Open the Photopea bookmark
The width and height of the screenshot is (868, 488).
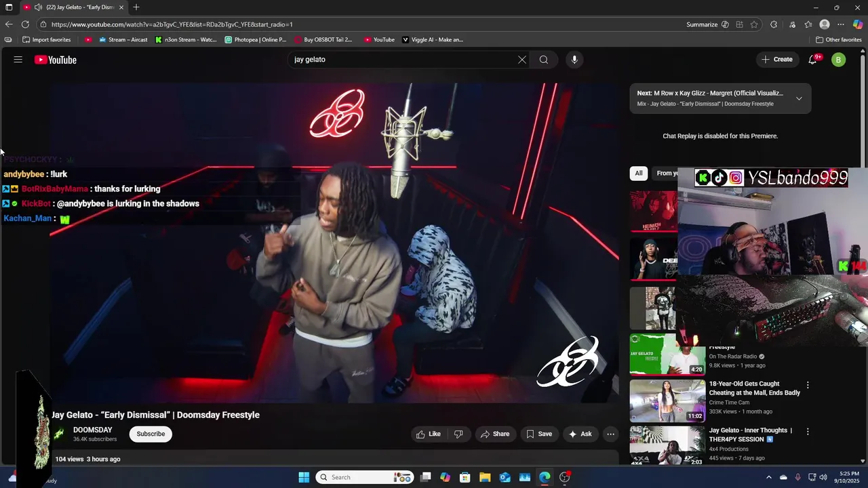pyautogui.click(x=256, y=40)
